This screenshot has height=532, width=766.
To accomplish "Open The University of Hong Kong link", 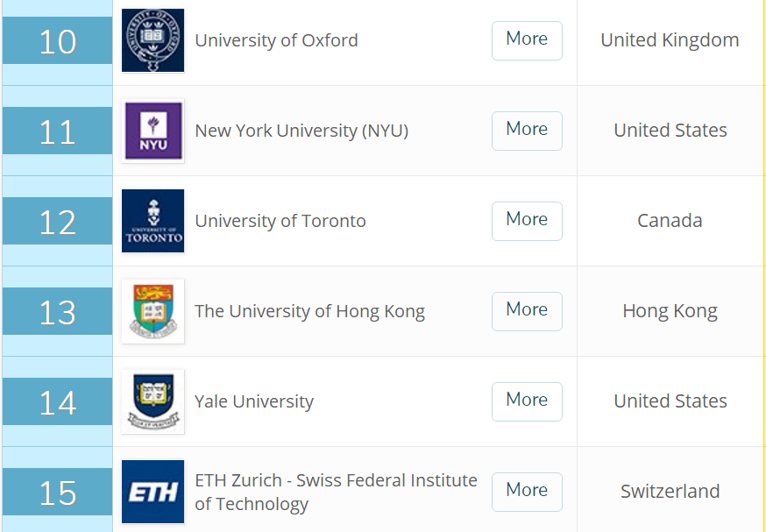I will pyautogui.click(x=309, y=311).
